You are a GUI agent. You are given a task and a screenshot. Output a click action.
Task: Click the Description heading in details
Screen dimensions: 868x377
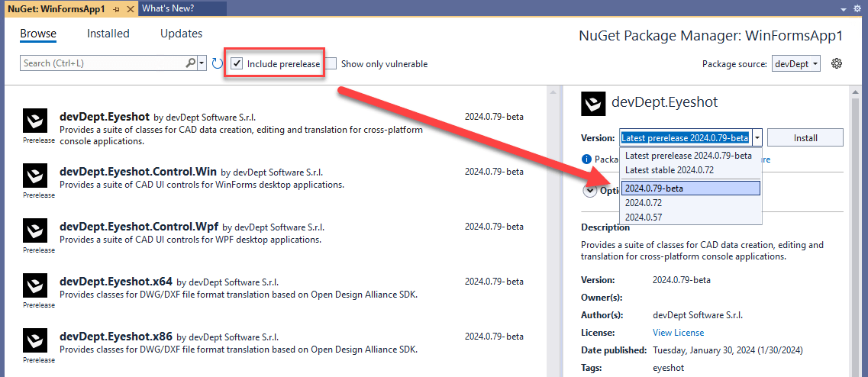tap(605, 227)
